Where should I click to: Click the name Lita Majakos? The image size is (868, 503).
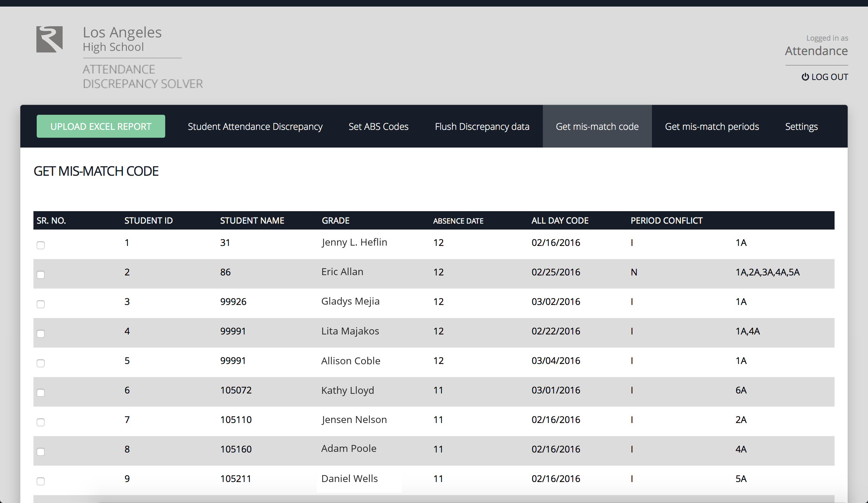(350, 331)
